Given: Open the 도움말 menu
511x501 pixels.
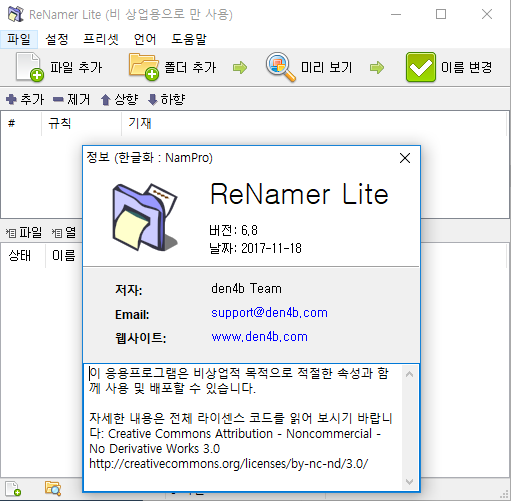Looking at the screenshot, I should click(x=189, y=39).
